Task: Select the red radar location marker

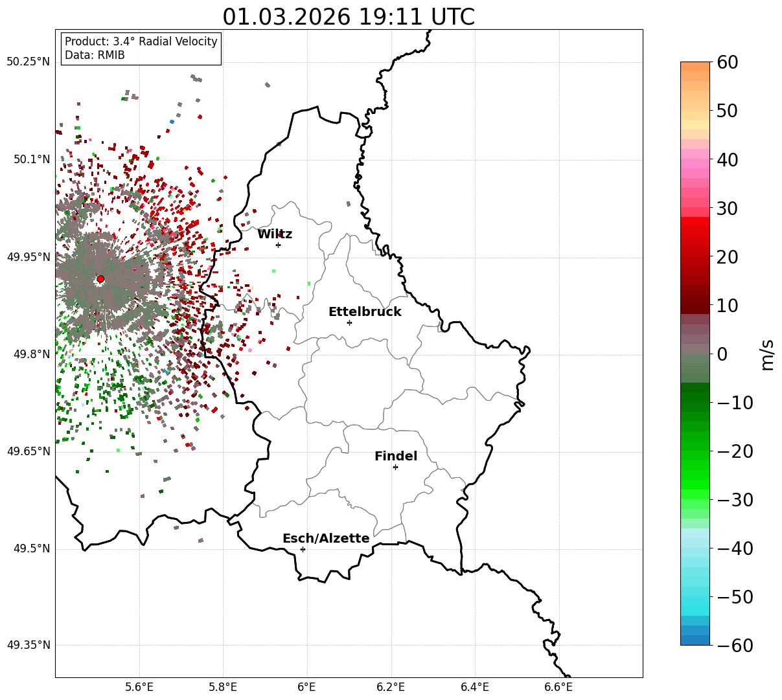Action: (x=100, y=279)
